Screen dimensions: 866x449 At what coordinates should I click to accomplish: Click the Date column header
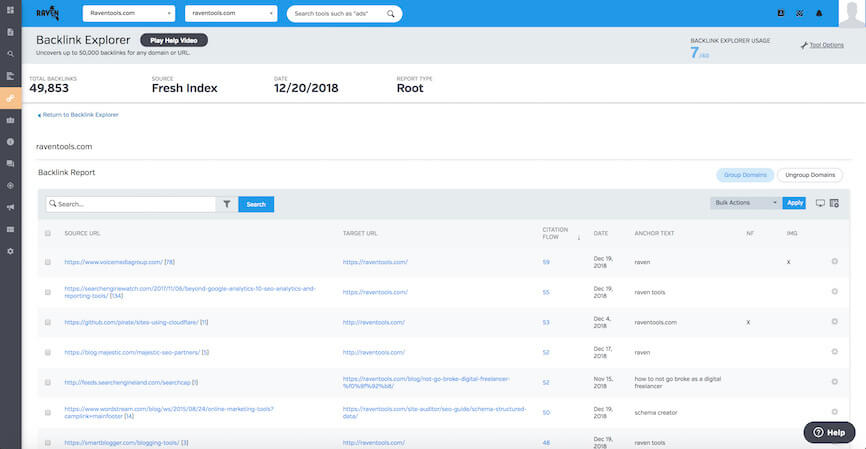600,233
